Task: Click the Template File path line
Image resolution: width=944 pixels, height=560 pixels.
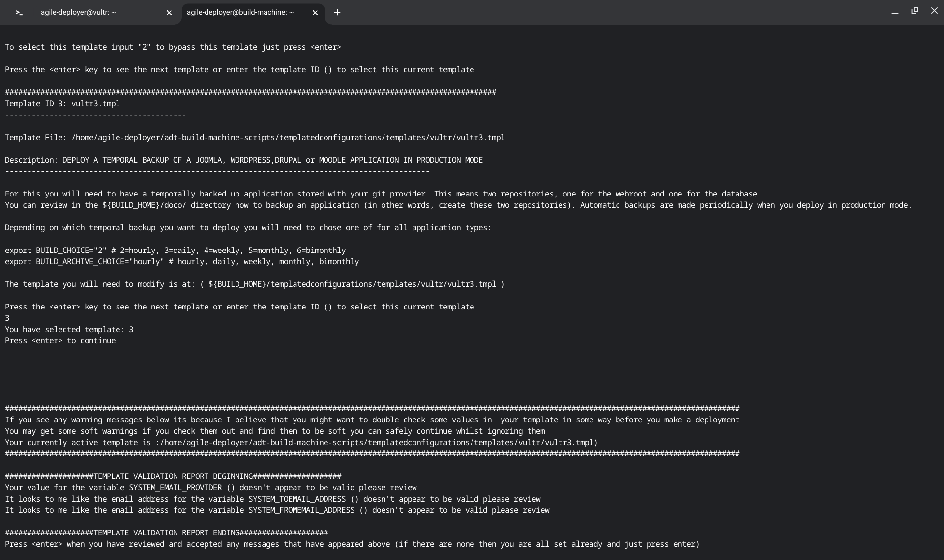Action: 255,138
